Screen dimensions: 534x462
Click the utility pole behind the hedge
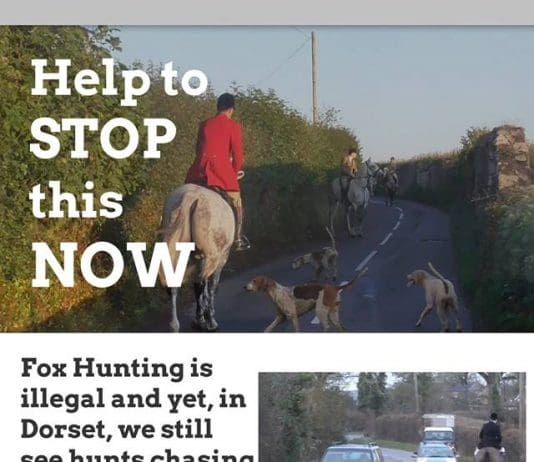pos(315,77)
